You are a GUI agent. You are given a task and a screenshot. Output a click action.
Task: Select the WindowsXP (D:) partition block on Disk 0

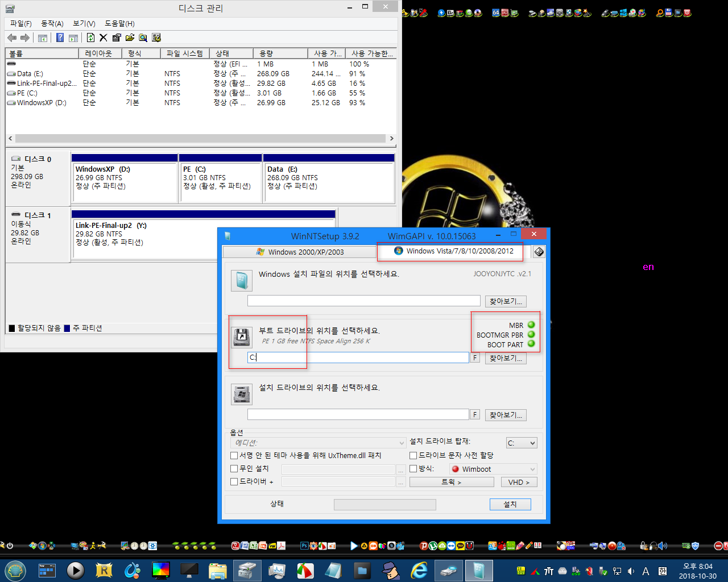coord(125,178)
